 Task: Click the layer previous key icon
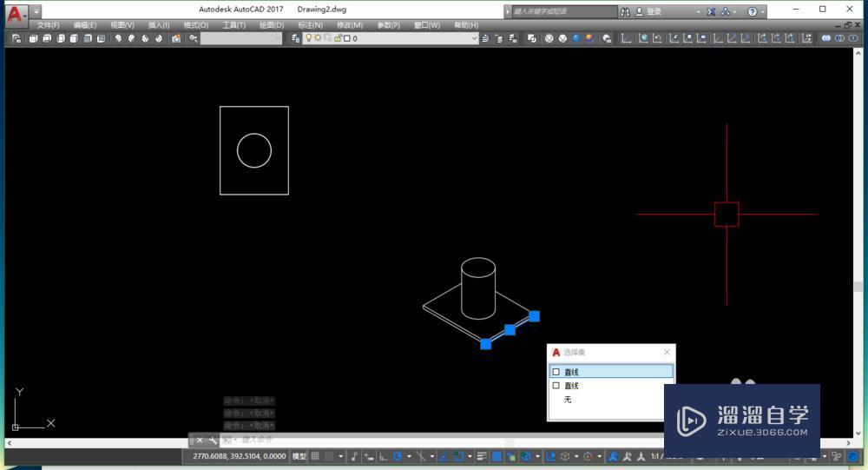(194, 38)
